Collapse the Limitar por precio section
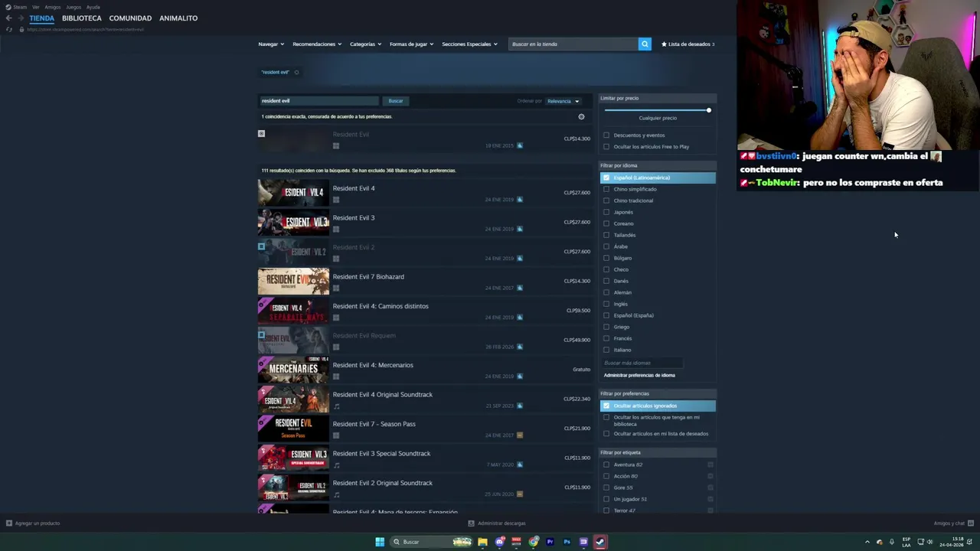980x551 pixels. tap(658, 98)
